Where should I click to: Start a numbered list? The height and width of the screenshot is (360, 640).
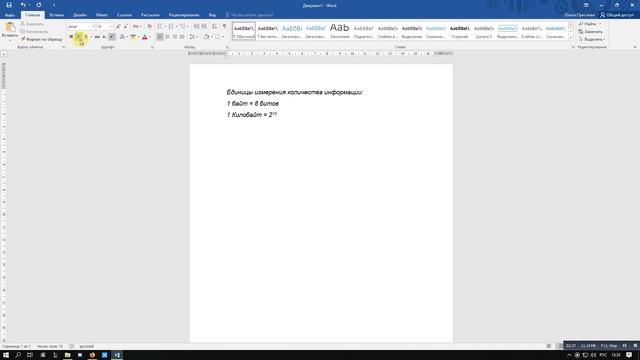(171, 27)
